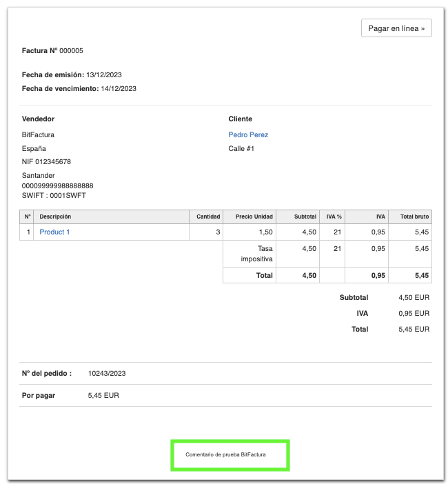448x484 pixels.
Task: Click the Factura Nº 000005 heading
Action: pos(52,51)
